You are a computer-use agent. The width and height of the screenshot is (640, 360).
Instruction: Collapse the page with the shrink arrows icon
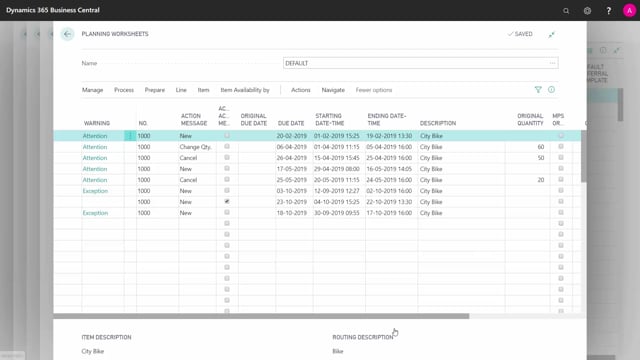[x=551, y=34]
